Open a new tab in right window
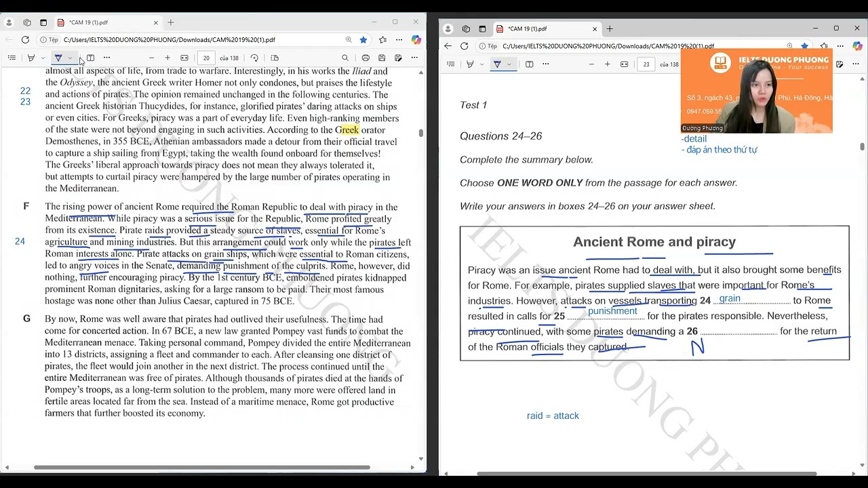The height and width of the screenshot is (488, 868). pyautogui.click(x=610, y=29)
